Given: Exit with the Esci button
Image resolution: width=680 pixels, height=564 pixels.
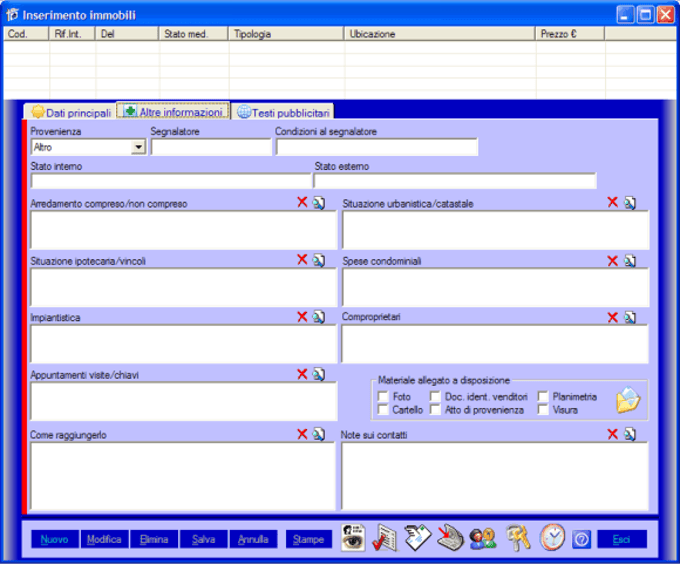Looking at the screenshot, I should (x=622, y=539).
